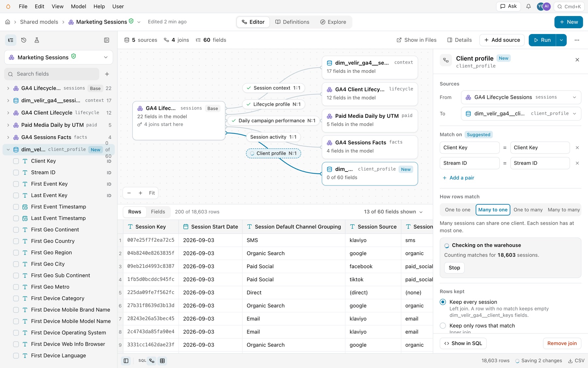Select the Client profile N:1 join on canvas
588x368 pixels.
click(273, 153)
